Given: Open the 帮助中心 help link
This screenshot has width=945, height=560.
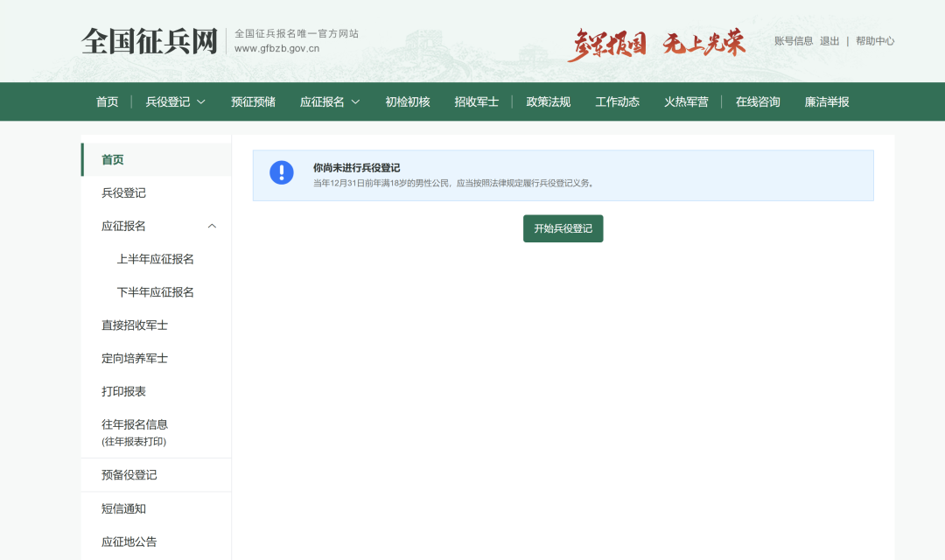Looking at the screenshot, I should pos(875,41).
